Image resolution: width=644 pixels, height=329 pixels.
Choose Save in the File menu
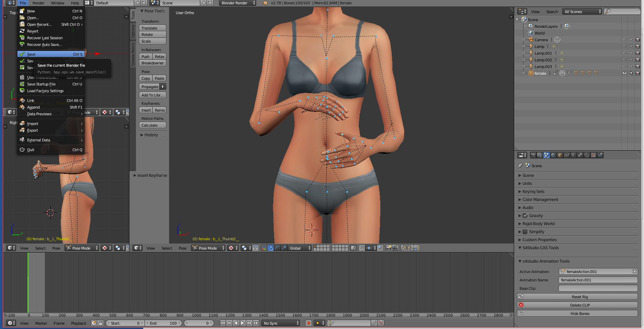(32, 54)
